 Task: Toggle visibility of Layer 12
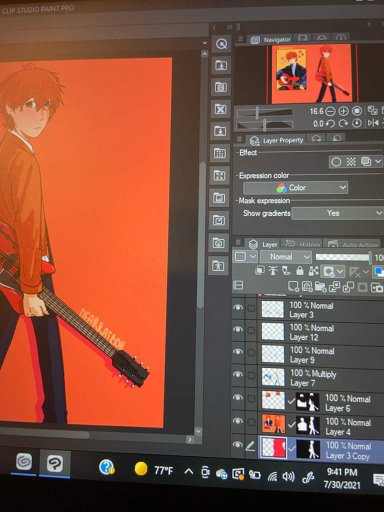[x=238, y=330]
